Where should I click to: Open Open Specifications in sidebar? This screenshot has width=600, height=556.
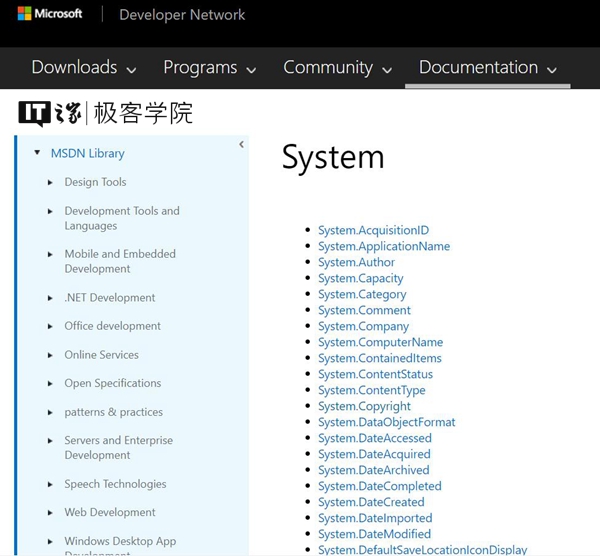(112, 383)
